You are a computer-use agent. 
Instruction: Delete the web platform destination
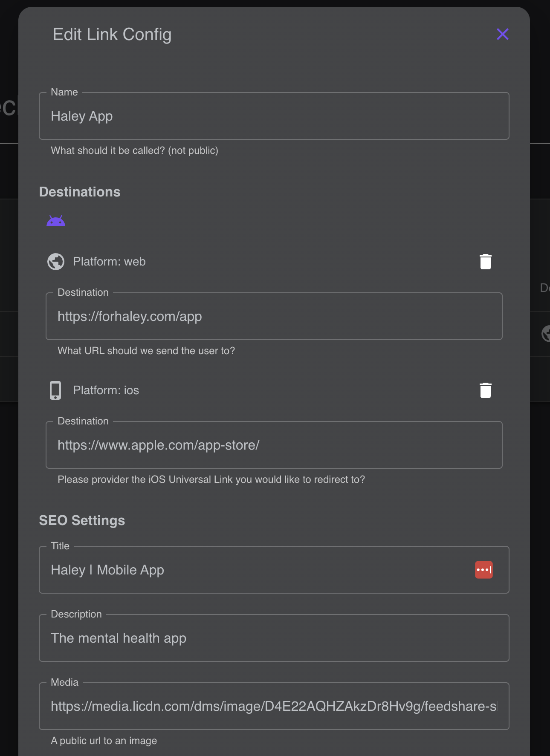click(x=485, y=262)
